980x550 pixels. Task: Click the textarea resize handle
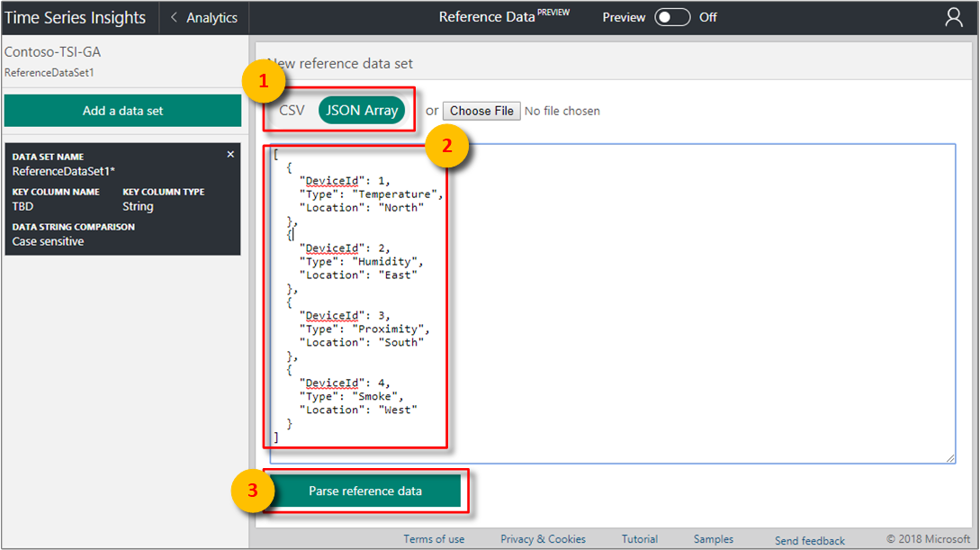(x=951, y=458)
